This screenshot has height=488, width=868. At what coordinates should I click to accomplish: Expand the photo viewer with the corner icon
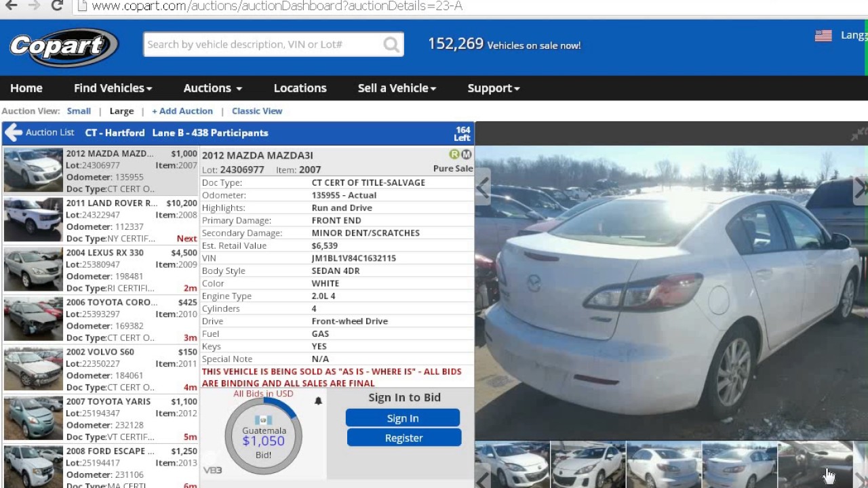point(859,134)
